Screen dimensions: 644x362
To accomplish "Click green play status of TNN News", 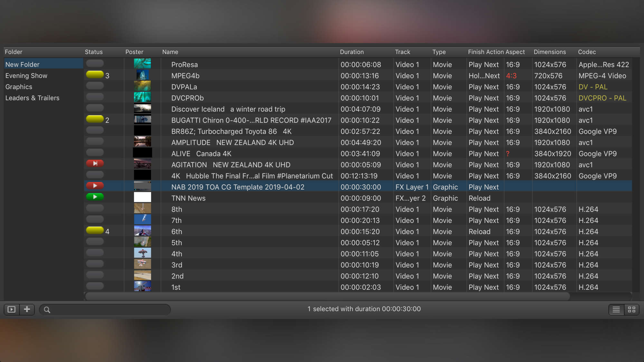I will (95, 197).
